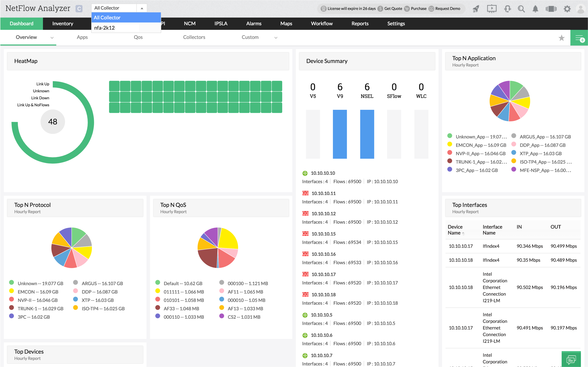Switch to the Inventory menu
The width and height of the screenshot is (588, 367).
pos(63,24)
